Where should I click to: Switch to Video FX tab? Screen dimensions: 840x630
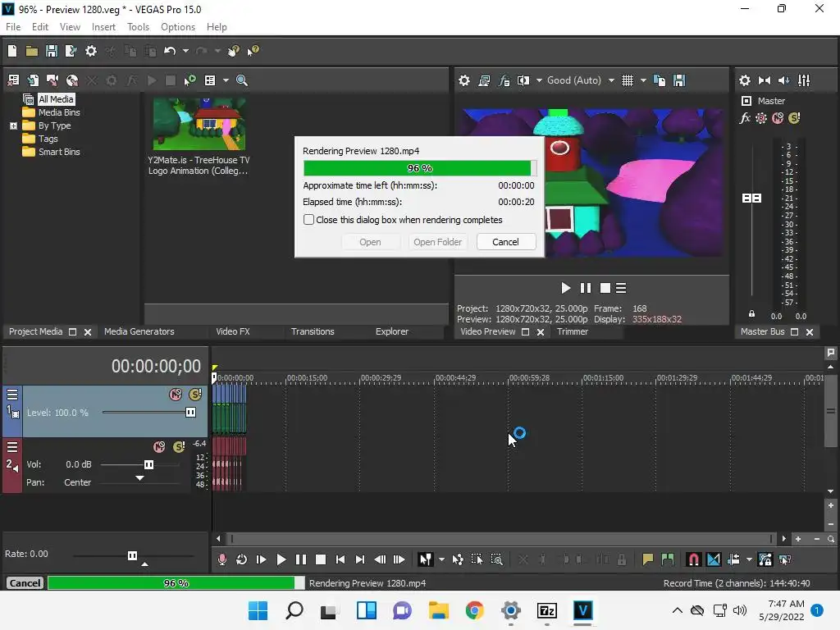click(x=233, y=331)
